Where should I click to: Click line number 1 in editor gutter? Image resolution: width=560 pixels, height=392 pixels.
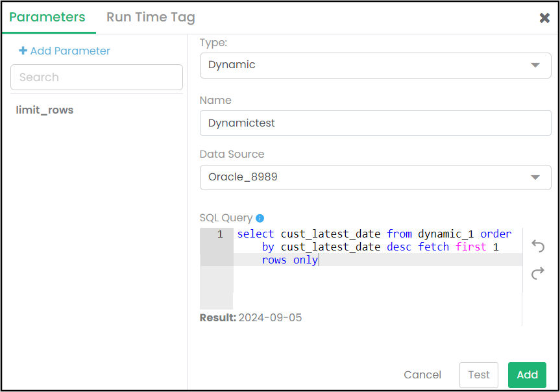pos(220,234)
